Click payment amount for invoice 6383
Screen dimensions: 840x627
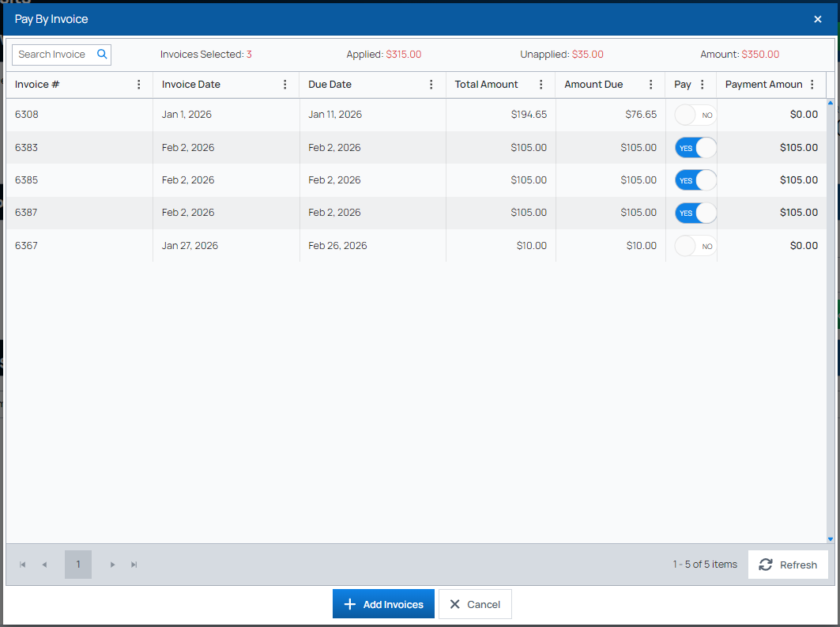pos(799,147)
